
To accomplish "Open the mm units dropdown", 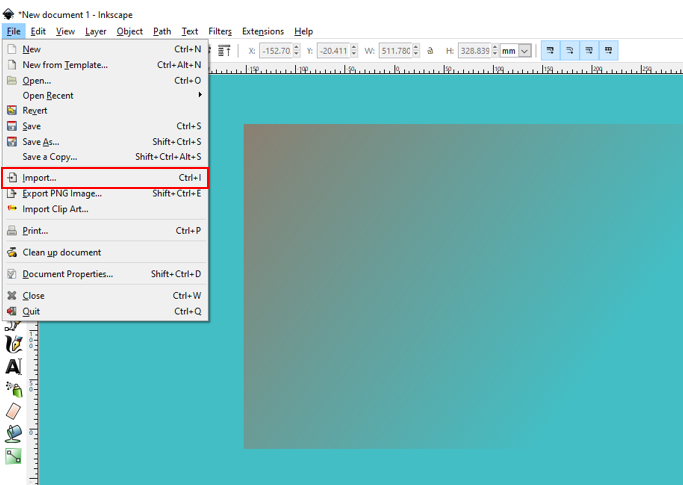I will click(525, 51).
